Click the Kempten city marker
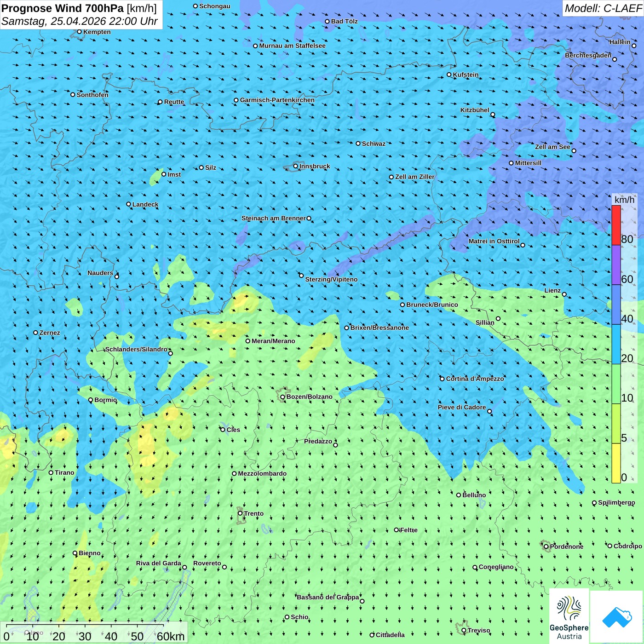The height and width of the screenshot is (644, 644). pyautogui.click(x=79, y=32)
